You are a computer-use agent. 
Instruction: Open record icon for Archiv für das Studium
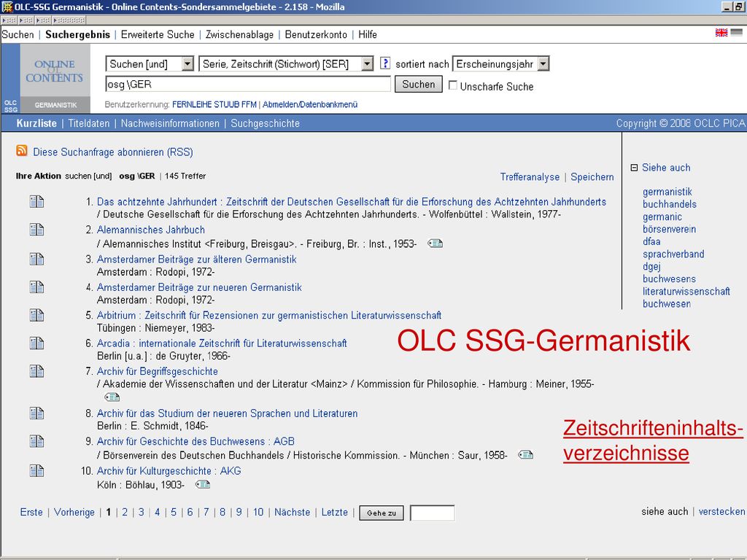(36, 413)
